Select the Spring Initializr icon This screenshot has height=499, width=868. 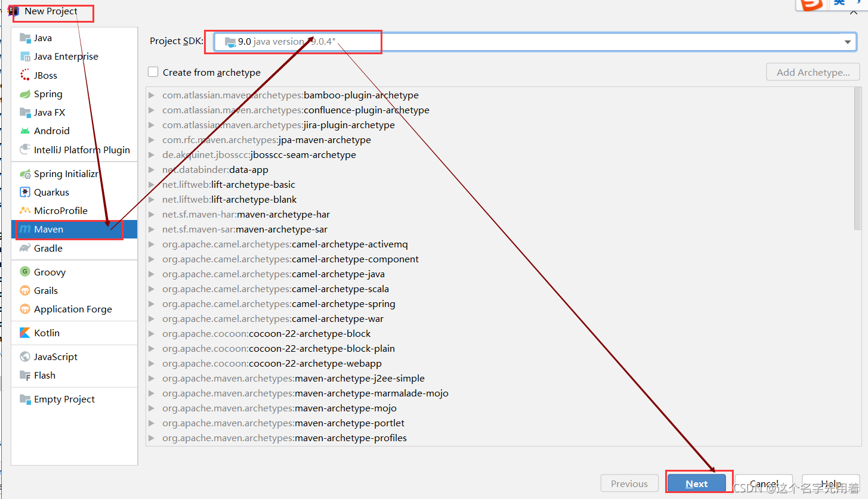pyautogui.click(x=25, y=174)
